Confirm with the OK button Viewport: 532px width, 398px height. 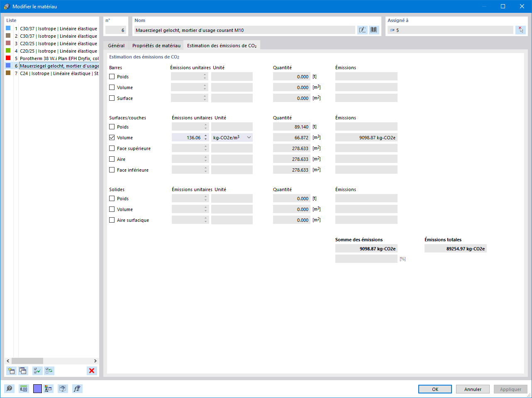[x=435, y=389]
